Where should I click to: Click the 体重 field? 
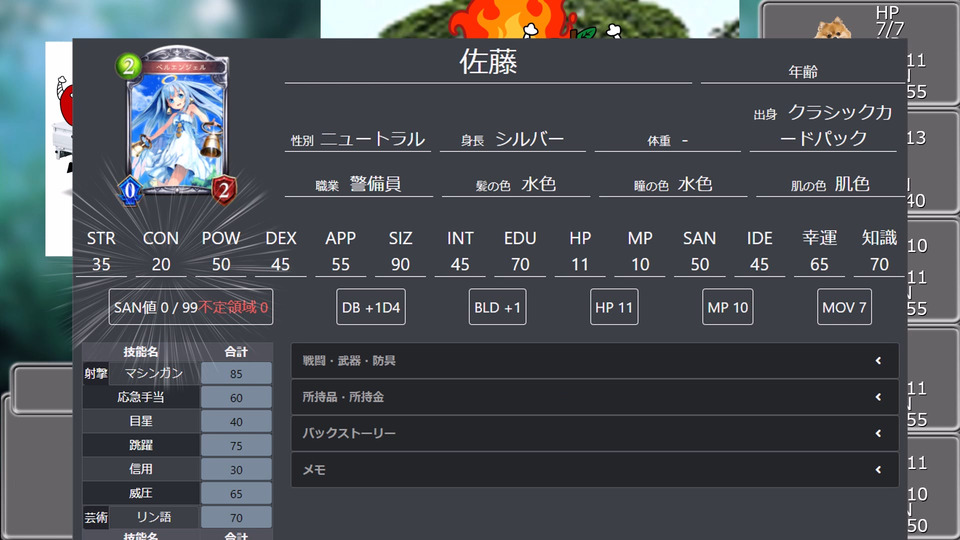pyautogui.click(x=667, y=140)
